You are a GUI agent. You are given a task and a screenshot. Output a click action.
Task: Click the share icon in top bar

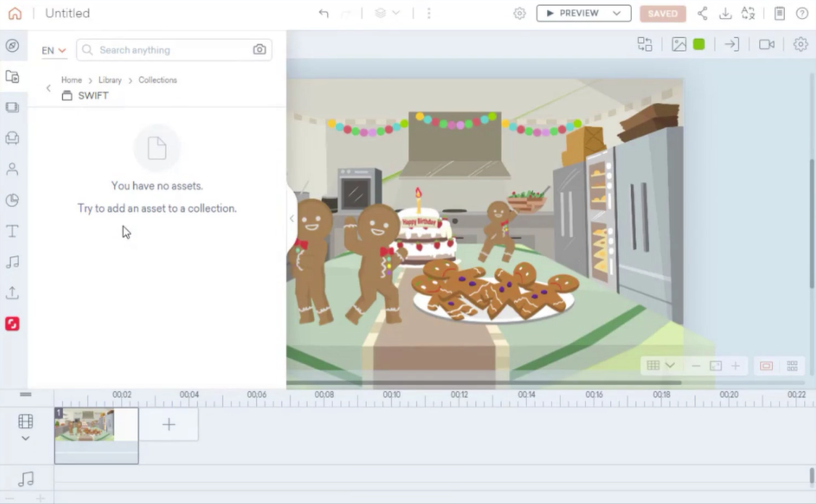[702, 13]
